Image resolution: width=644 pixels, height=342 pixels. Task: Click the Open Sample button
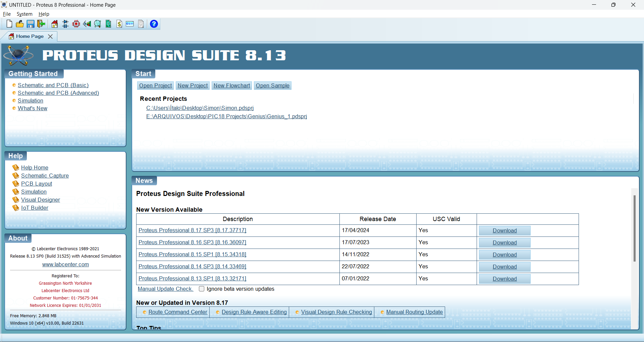(x=273, y=85)
